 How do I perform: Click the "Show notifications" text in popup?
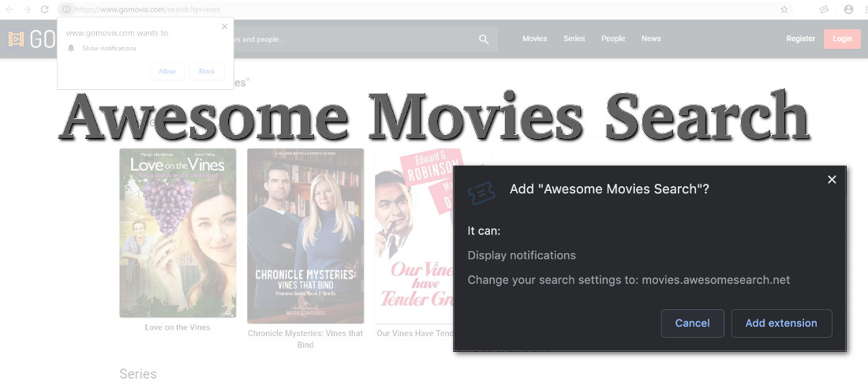(x=109, y=49)
